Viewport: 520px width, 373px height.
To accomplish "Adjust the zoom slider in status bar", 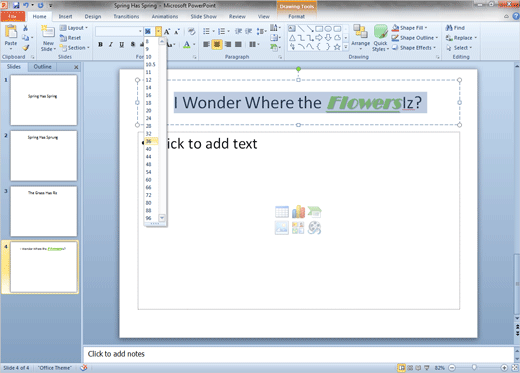I will coord(474,368).
